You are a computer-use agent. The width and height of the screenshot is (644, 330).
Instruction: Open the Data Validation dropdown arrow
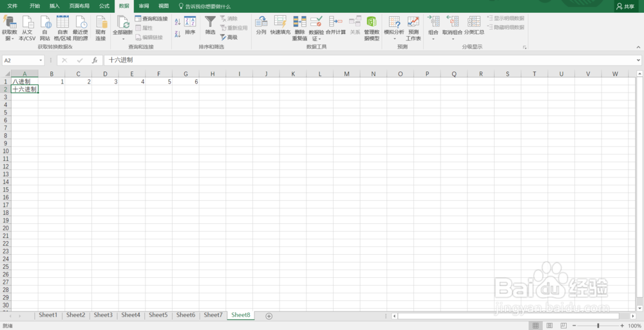[x=319, y=39]
